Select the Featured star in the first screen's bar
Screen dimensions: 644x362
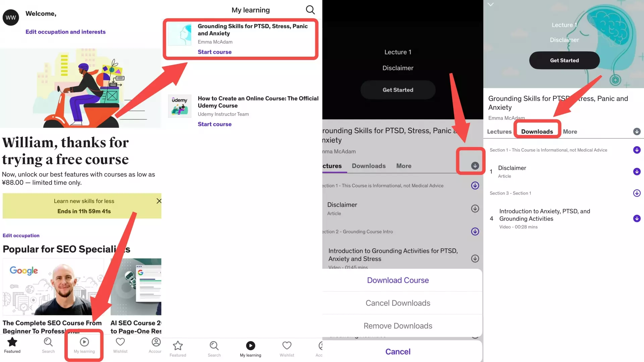pyautogui.click(x=12, y=345)
